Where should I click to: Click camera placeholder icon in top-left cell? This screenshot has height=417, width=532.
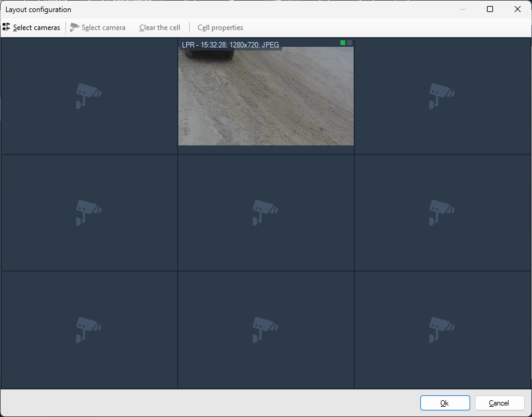[88, 96]
